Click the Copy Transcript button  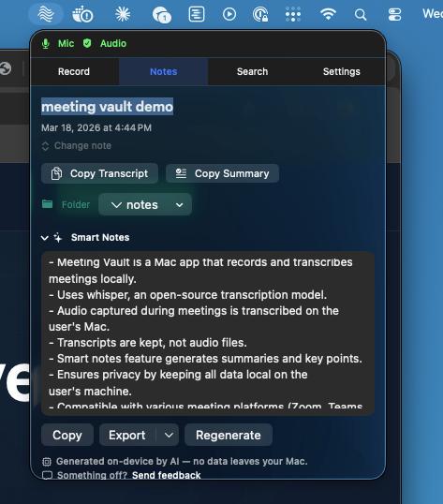99,173
